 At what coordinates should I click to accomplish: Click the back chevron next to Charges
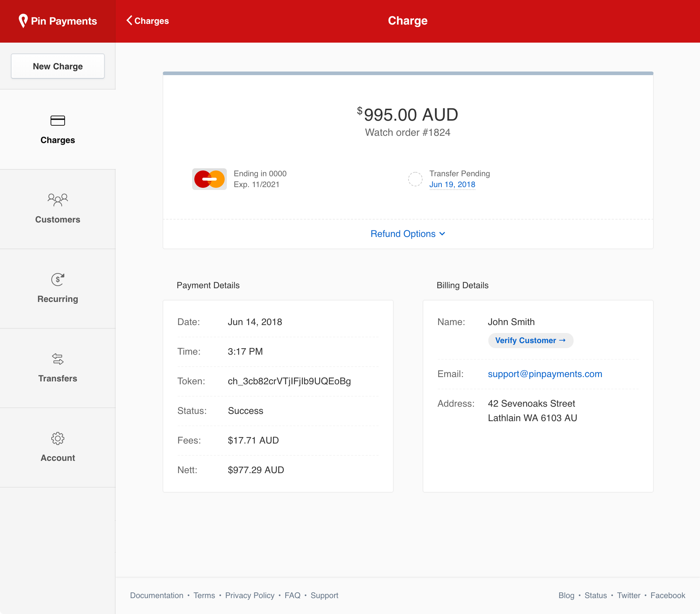tap(129, 21)
